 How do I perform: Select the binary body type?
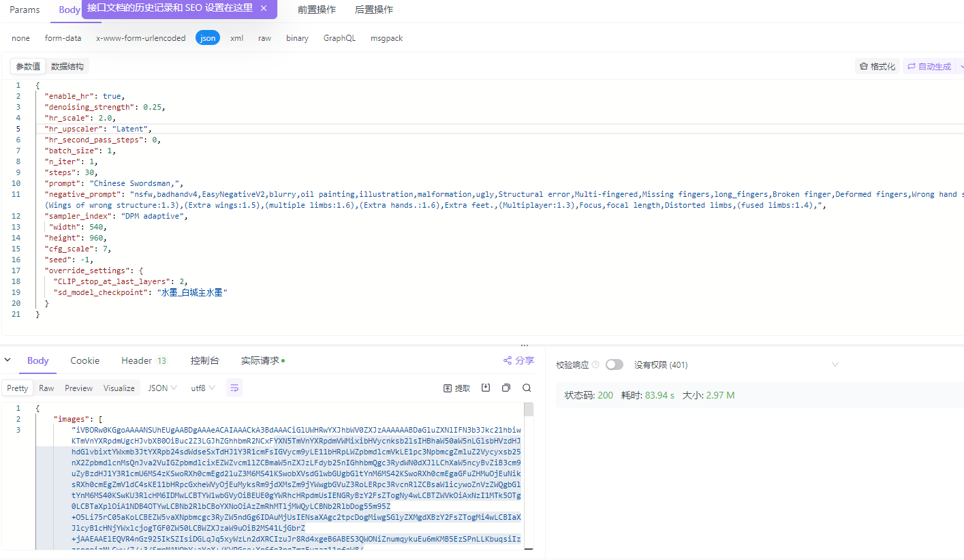[297, 38]
